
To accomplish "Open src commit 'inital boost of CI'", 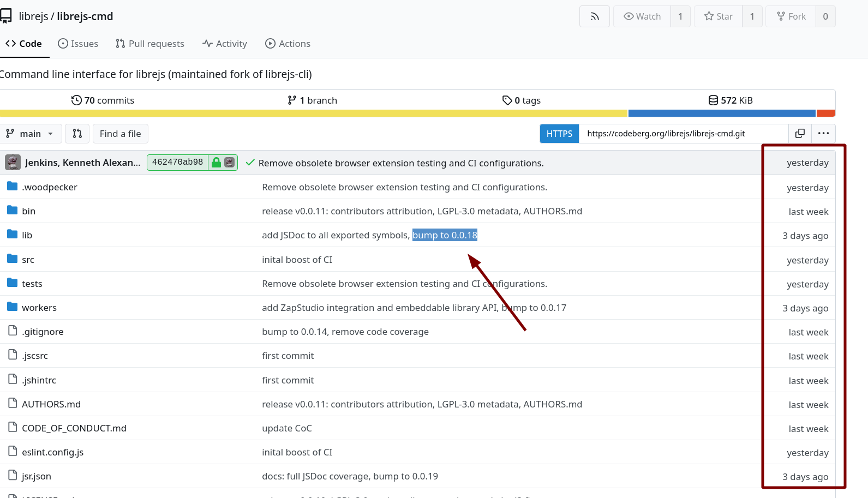I will (x=297, y=260).
